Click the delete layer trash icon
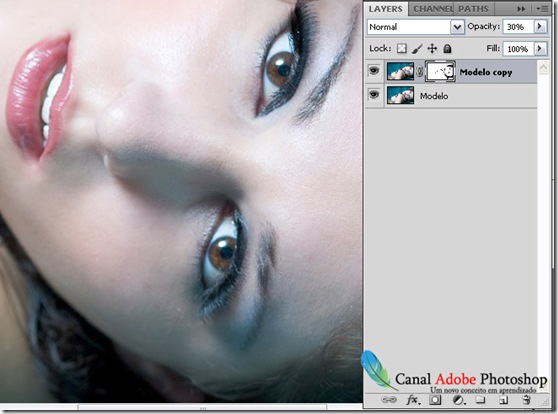Viewport: 558px width, 414px height. pos(526,400)
